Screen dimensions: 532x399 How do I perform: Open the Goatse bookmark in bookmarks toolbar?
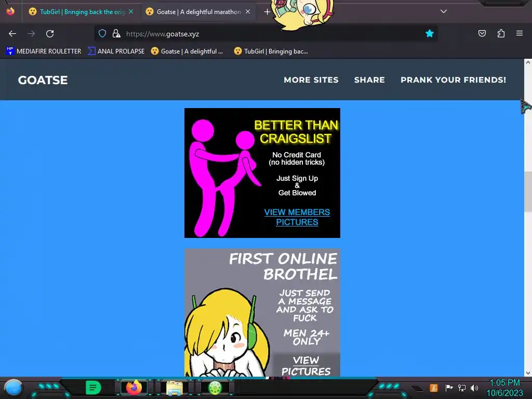(187, 51)
